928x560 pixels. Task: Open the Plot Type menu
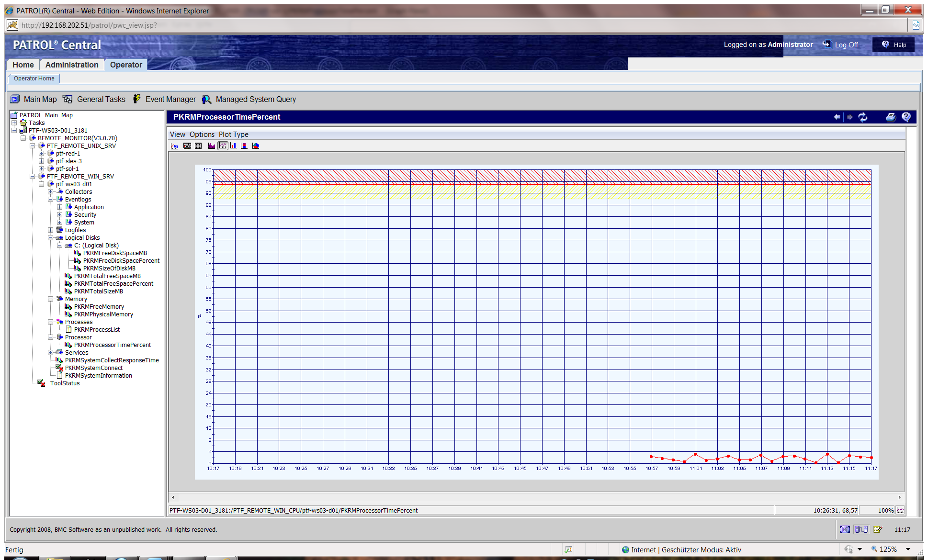[x=234, y=134]
